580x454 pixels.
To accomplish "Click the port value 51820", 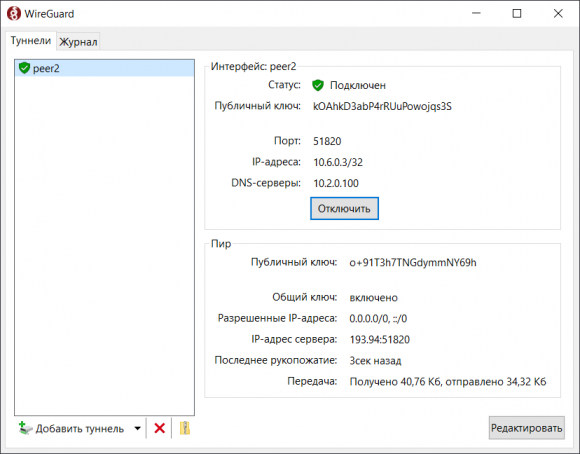I will pyautogui.click(x=327, y=141).
